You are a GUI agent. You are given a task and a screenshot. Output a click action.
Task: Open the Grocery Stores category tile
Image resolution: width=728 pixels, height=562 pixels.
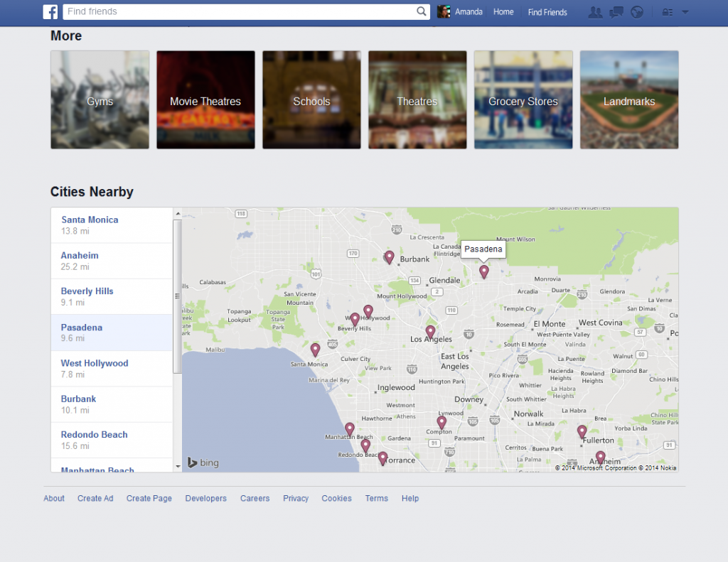click(x=523, y=99)
